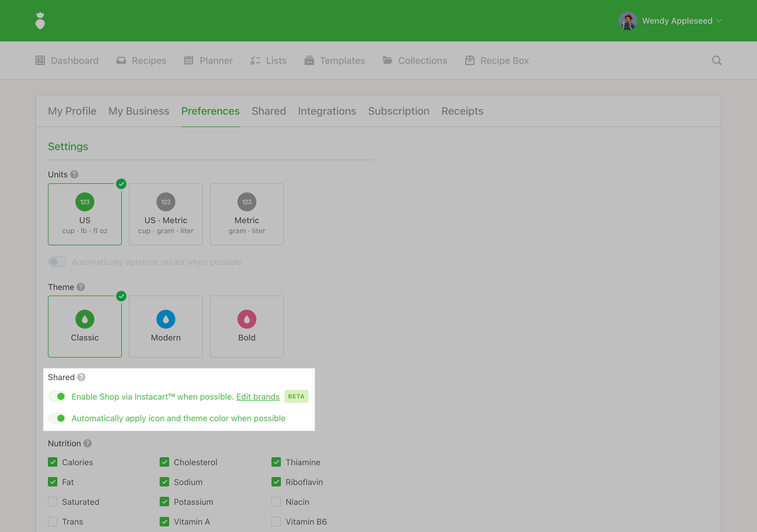Image resolution: width=757 pixels, height=532 pixels.
Task: Switch to the Integrations tab
Action: (x=327, y=111)
